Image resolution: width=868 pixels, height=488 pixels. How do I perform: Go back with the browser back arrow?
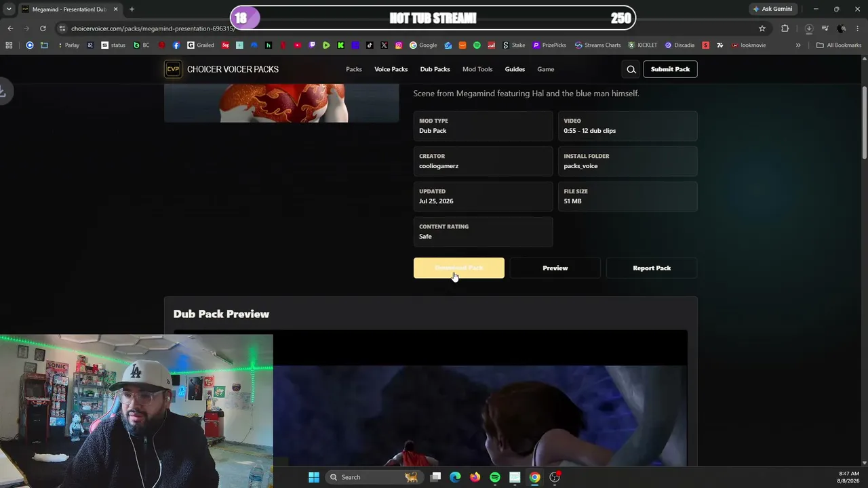pos(10,28)
